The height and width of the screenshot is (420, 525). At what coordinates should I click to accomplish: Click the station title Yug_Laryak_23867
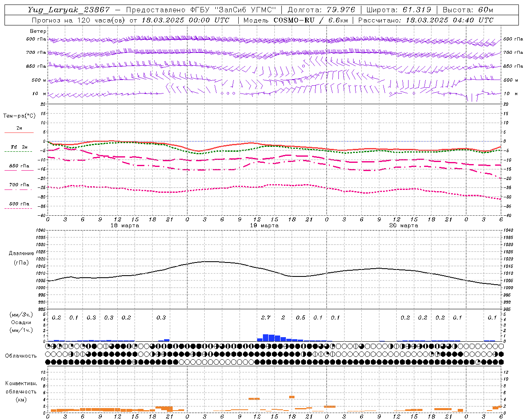coord(68,10)
